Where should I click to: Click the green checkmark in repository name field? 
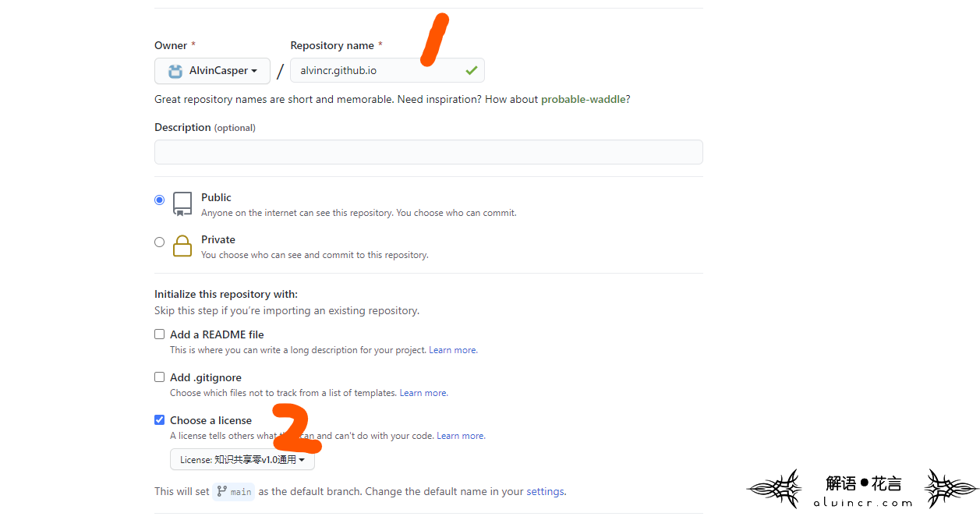[x=471, y=70]
